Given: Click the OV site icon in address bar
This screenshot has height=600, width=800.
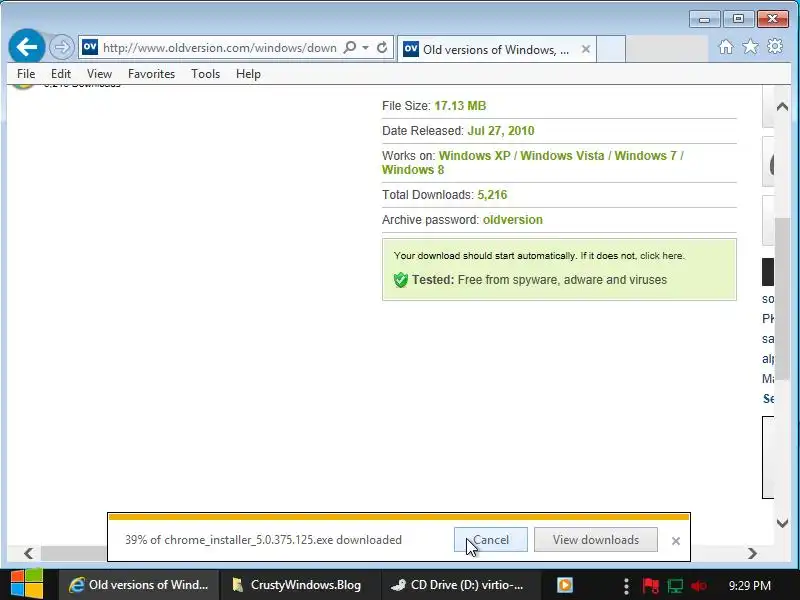Looking at the screenshot, I should pos(90,47).
